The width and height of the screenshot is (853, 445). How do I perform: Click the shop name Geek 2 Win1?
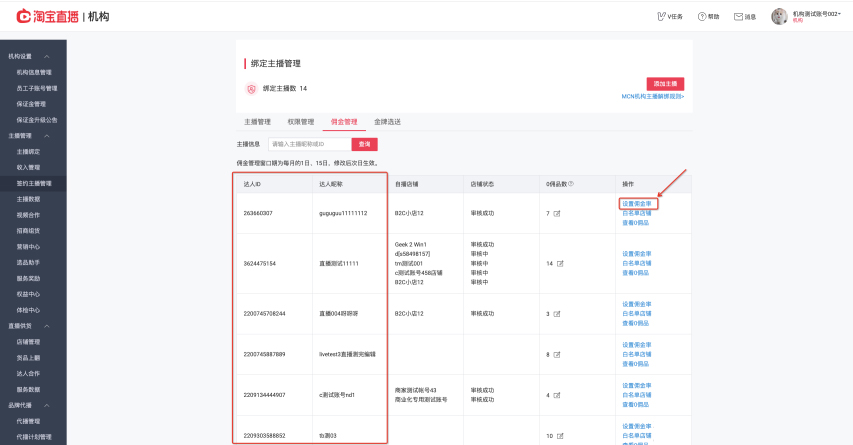411,245
